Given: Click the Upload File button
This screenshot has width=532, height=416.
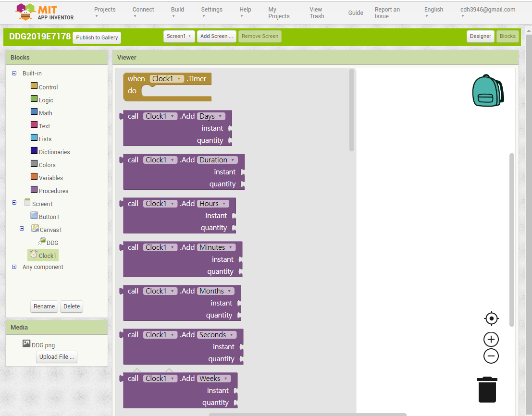Looking at the screenshot, I should point(57,356).
